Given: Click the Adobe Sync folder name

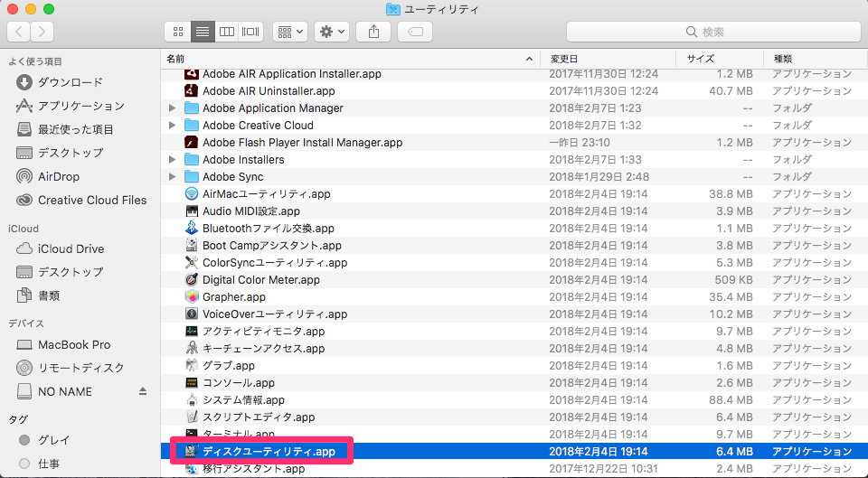Looking at the screenshot, I should 233,176.
